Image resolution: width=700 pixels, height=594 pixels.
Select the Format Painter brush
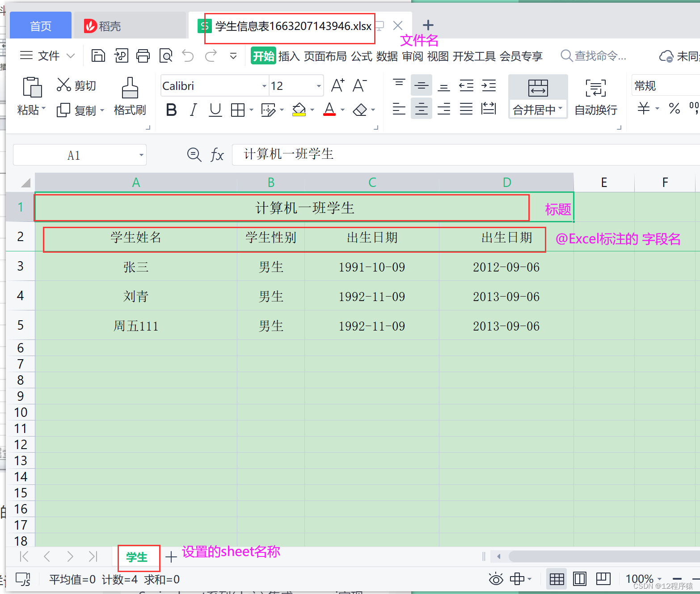(130, 88)
